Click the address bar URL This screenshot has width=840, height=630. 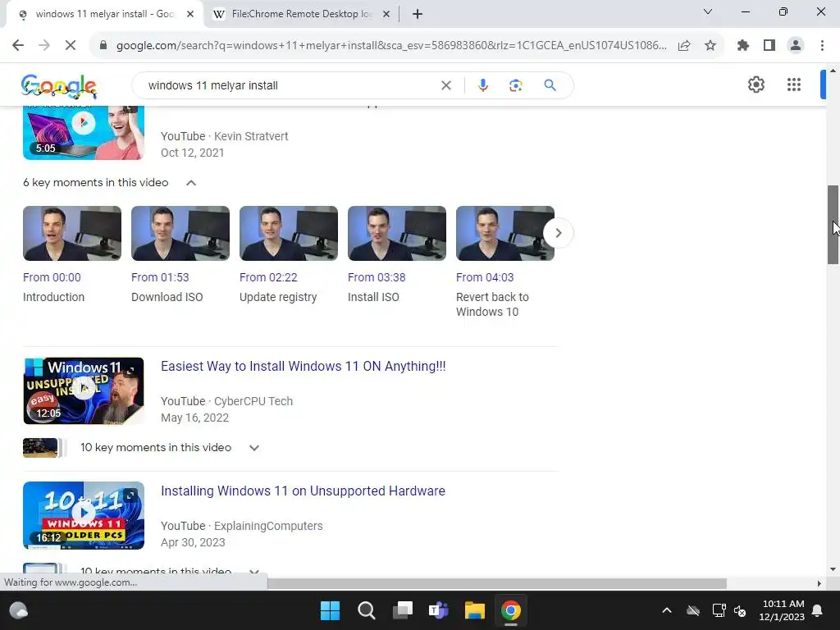pyautogui.click(x=391, y=46)
